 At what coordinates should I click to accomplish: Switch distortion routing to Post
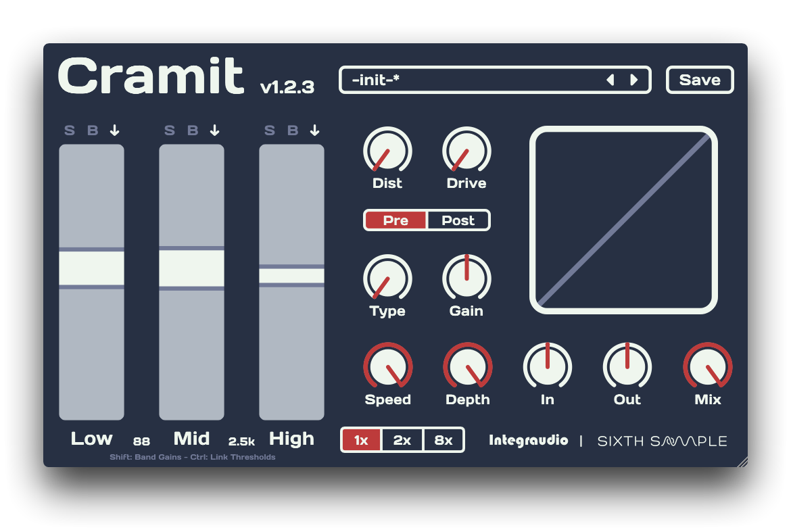(458, 220)
